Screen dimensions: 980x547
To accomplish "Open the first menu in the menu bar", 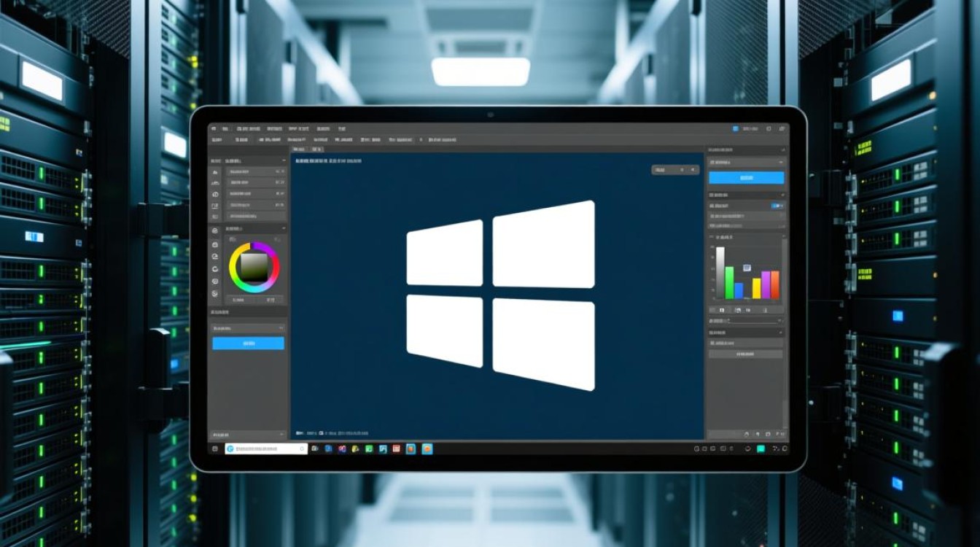I will tap(214, 128).
